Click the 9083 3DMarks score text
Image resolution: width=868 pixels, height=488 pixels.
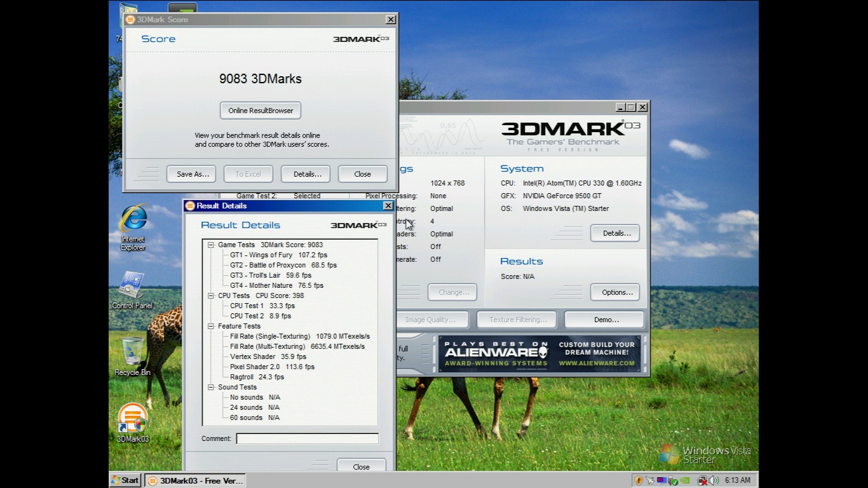pyautogui.click(x=261, y=79)
